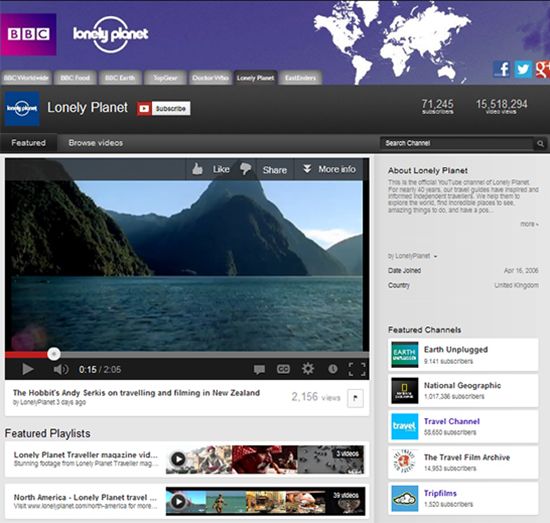Click the 71,245 subscribers count
The width and height of the screenshot is (550, 523).
(x=437, y=106)
